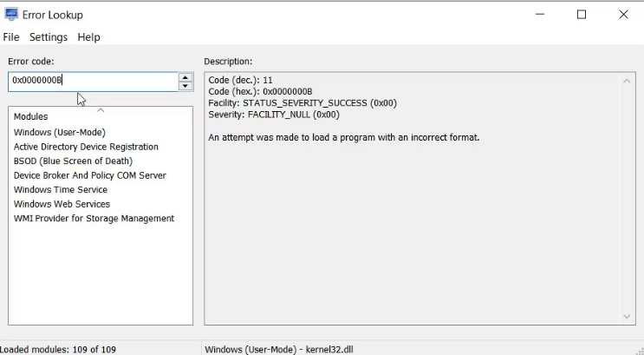Select Windows (User-Mode) module
Viewport: 644px width, 355px height.
pos(60,133)
